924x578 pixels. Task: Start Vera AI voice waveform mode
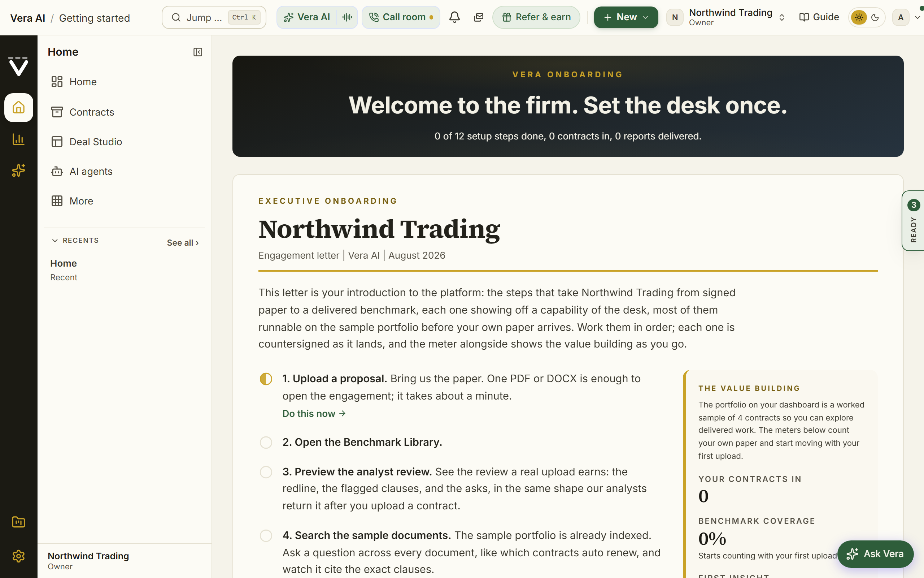(347, 17)
